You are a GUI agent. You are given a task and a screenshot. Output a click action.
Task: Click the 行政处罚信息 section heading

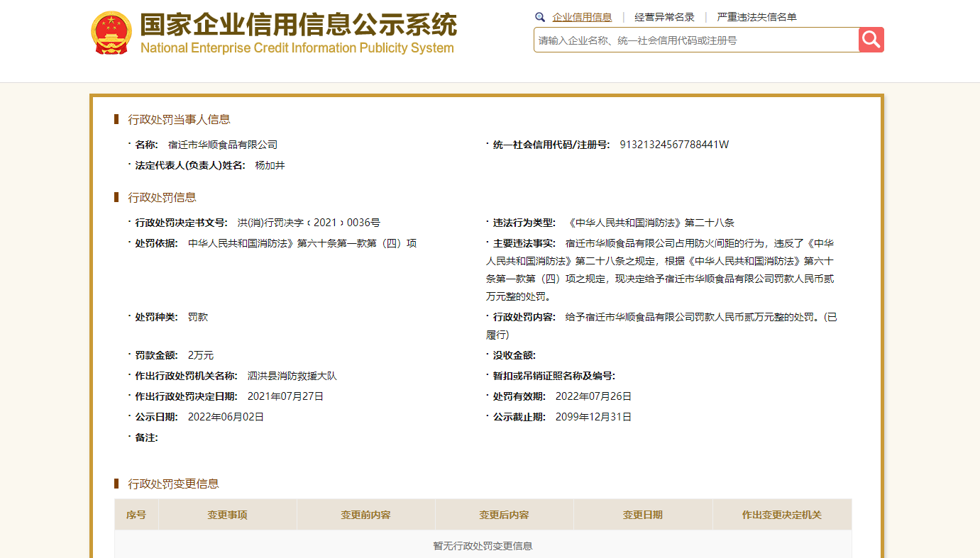(x=162, y=197)
